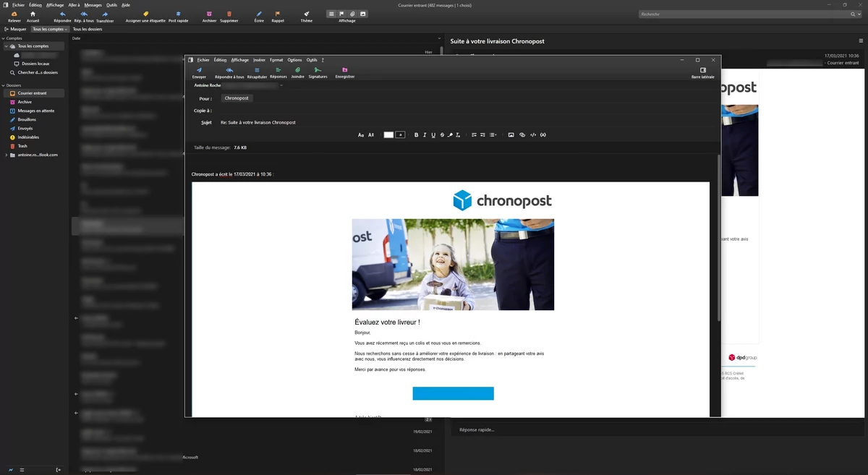Apply italic formatting in compose editor
Viewport: 868px width, 475px height.
[x=425, y=135]
